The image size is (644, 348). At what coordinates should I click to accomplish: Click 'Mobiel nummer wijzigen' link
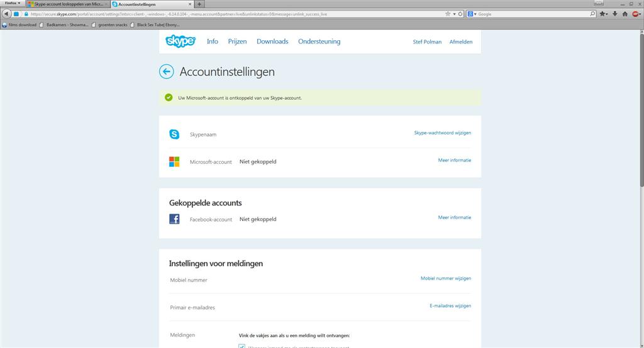click(446, 278)
